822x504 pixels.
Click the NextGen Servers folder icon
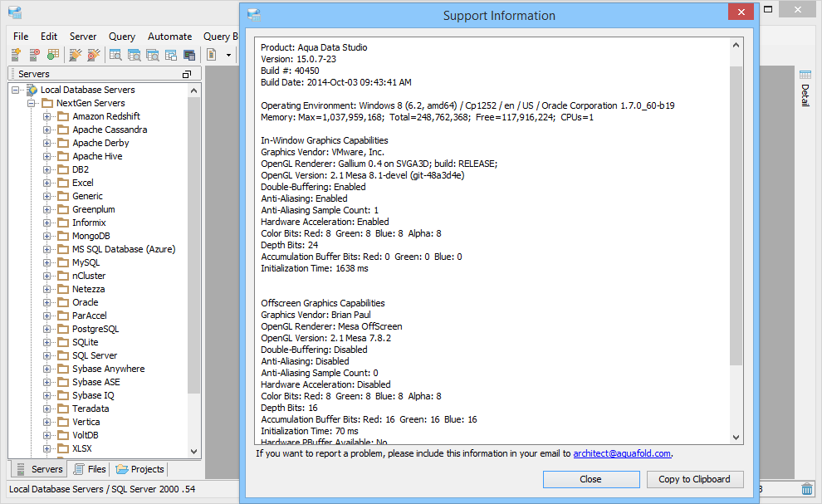click(x=47, y=103)
